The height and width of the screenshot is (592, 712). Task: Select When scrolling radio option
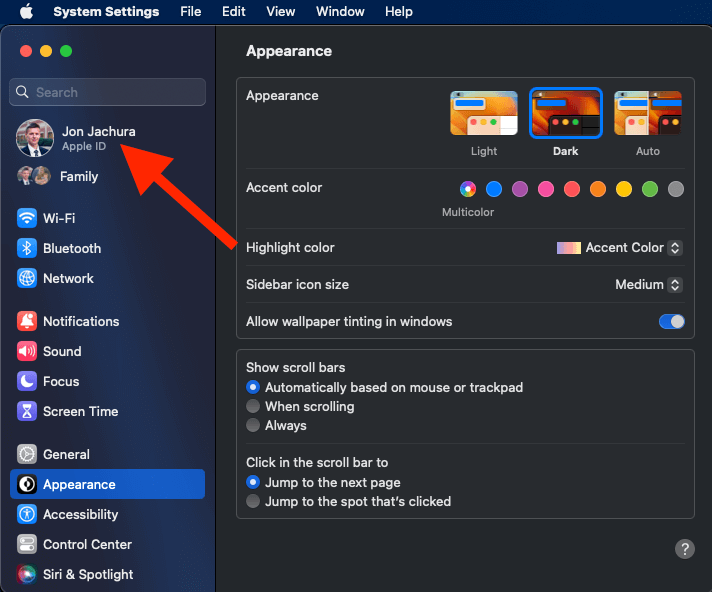pos(253,406)
